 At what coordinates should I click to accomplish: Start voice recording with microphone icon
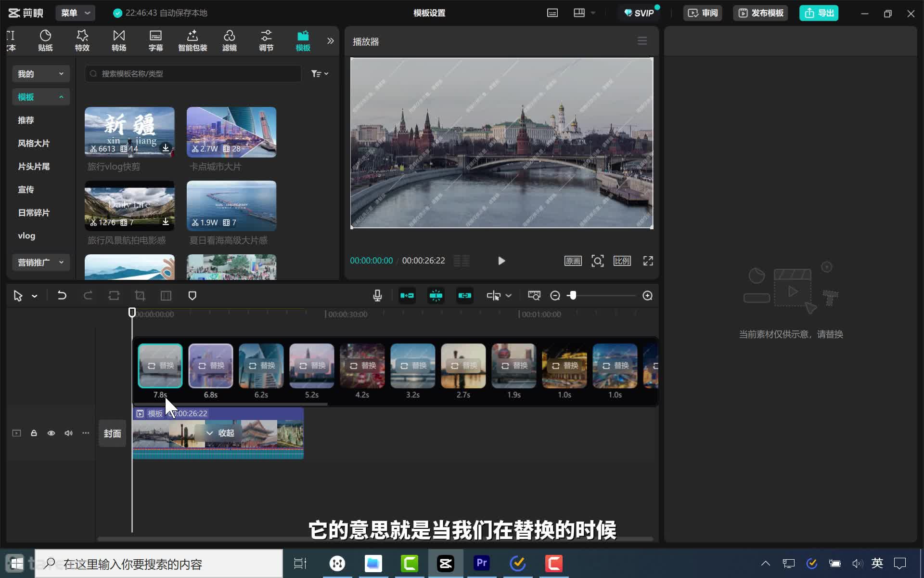tap(377, 296)
